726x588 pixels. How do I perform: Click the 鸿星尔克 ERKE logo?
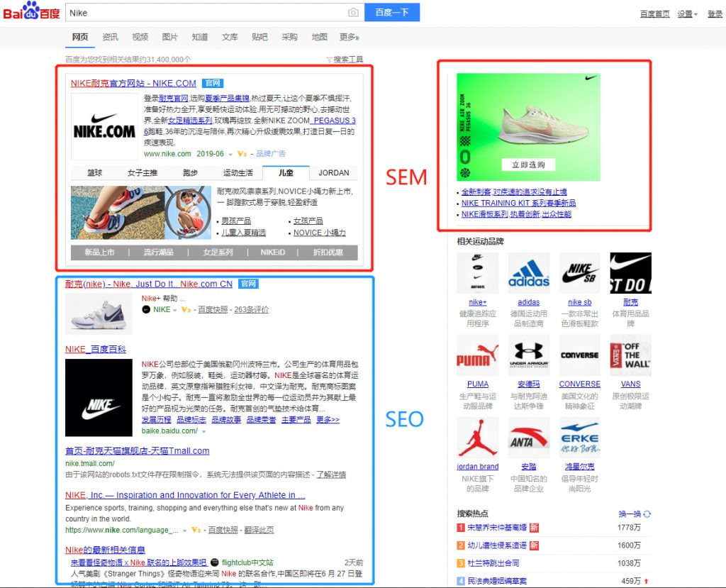coord(579,438)
